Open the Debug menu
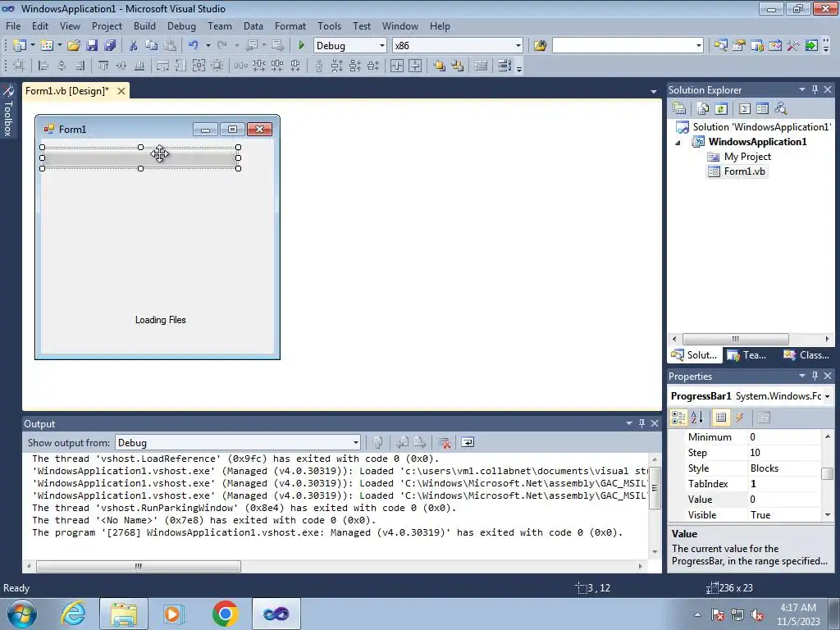The image size is (840, 630). pos(181,25)
